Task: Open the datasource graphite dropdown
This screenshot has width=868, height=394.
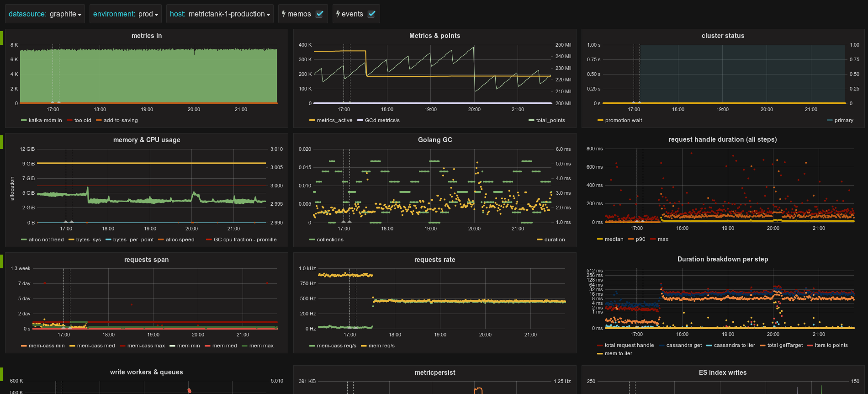Action: point(45,14)
